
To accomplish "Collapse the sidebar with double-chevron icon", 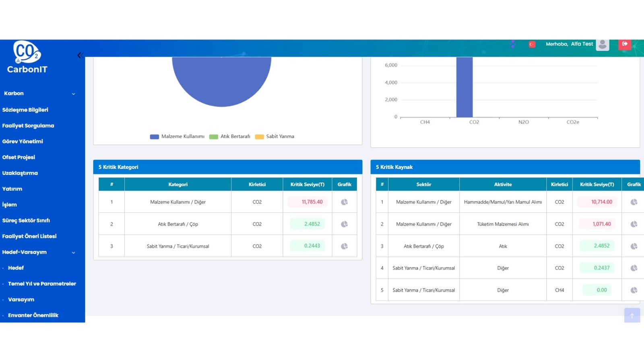I will [x=80, y=56].
